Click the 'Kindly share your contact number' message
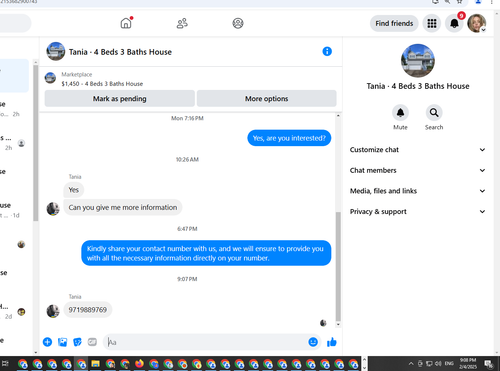The height and width of the screenshot is (371, 500). (206, 253)
